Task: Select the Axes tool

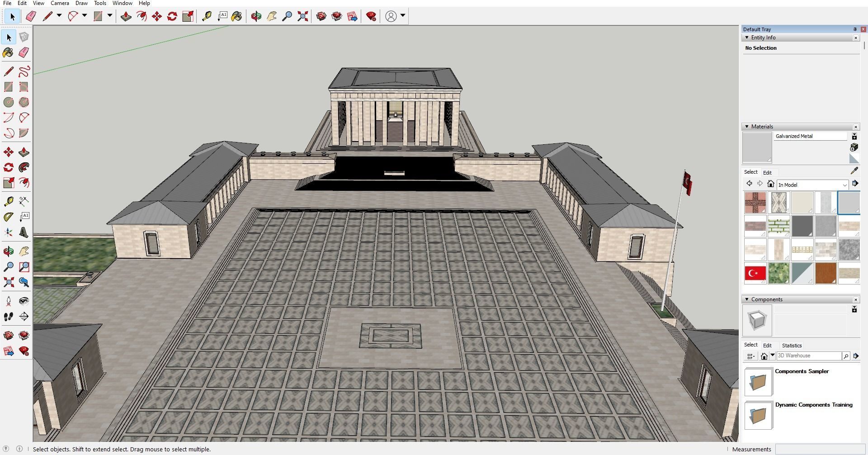Action: (x=9, y=232)
